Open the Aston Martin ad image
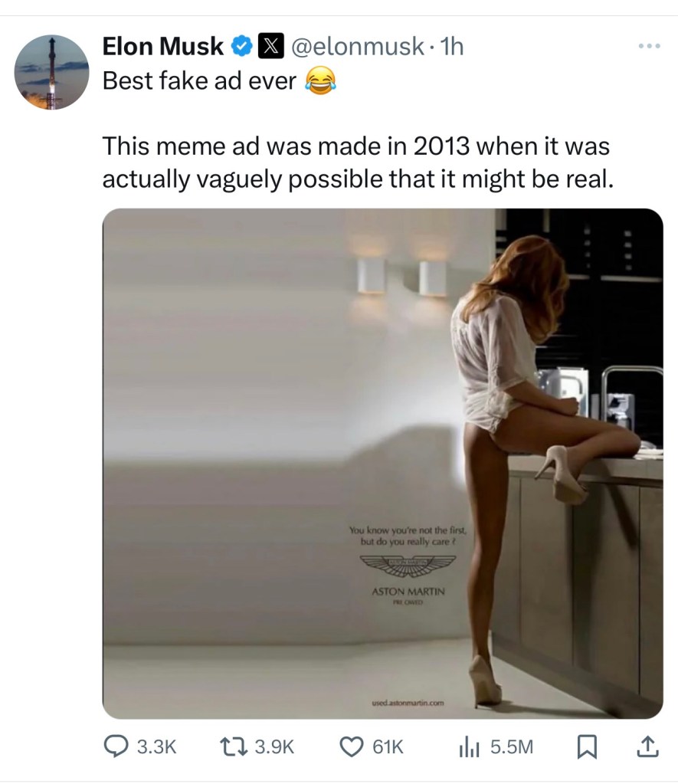Viewport: 678px width, 784px height. [x=383, y=464]
